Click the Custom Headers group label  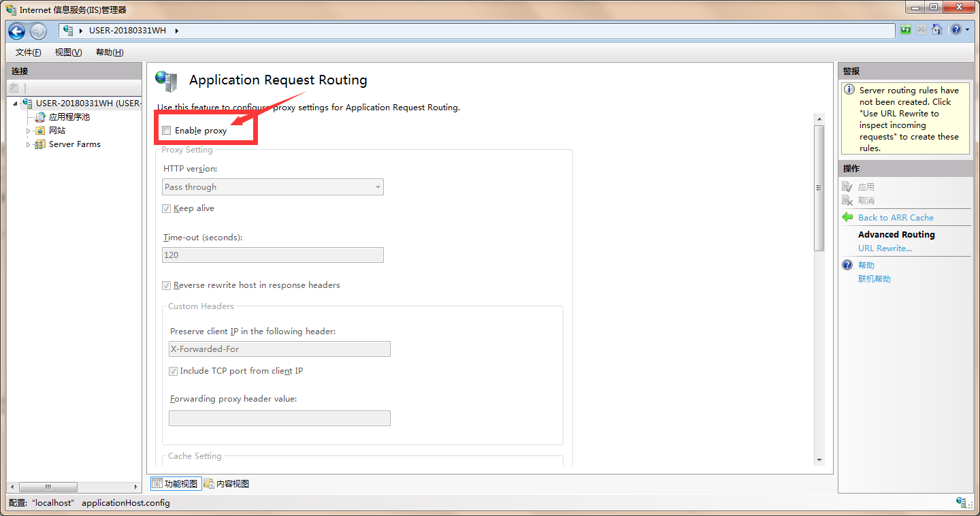point(201,306)
